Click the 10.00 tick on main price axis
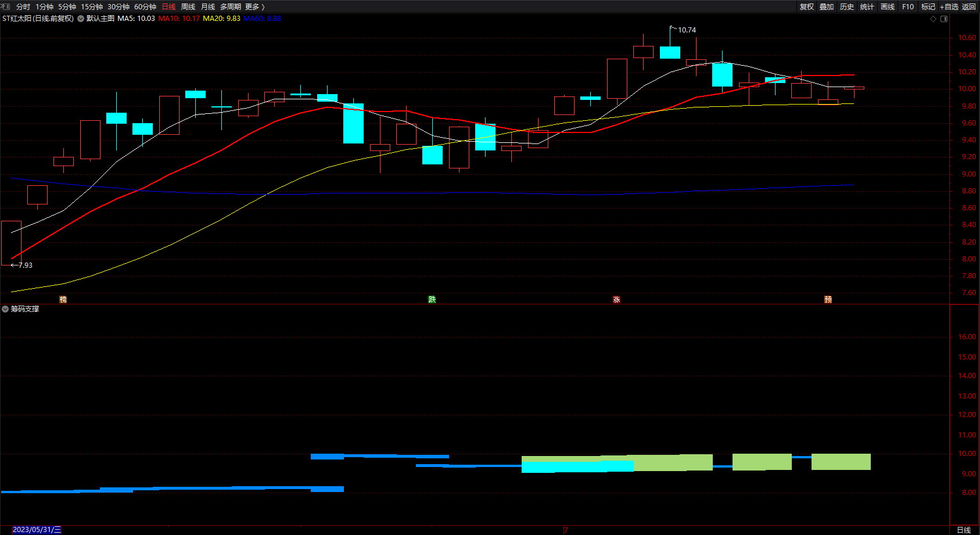 tap(967, 89)
